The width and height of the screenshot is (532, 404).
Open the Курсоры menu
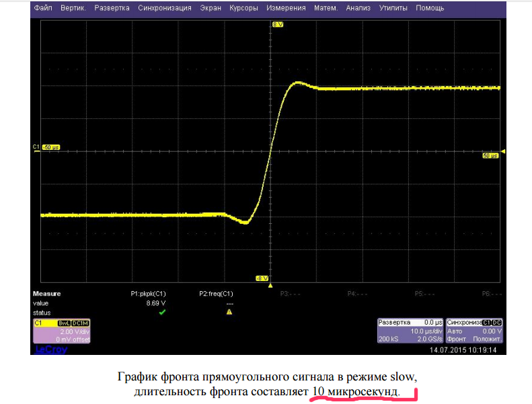click(243, 9)
